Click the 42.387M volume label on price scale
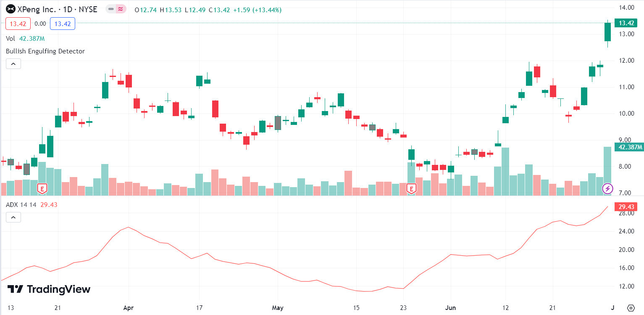This screenshot has height=315, width=644. click(628, 147)
